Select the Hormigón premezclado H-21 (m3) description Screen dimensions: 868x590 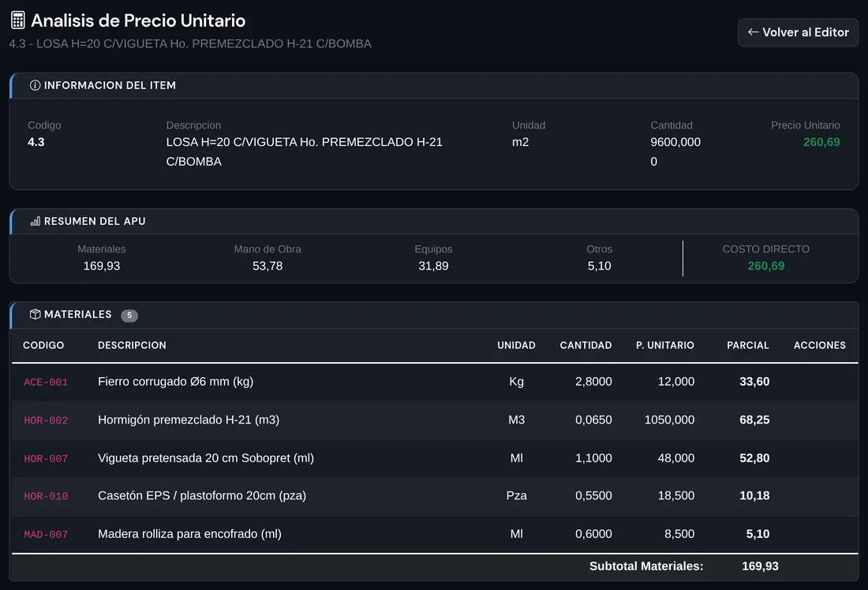(189, 420)
